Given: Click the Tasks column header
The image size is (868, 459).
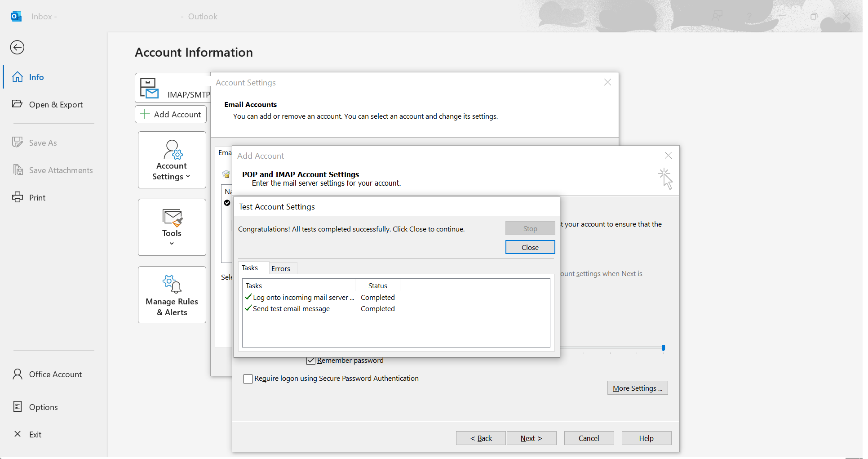Looking at the screenshot, I should [x=299, y=285].
